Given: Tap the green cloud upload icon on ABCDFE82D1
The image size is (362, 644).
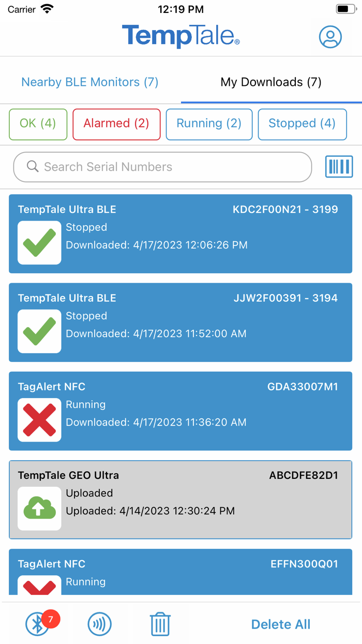Looking at the screenshot, I should point(39,508).
